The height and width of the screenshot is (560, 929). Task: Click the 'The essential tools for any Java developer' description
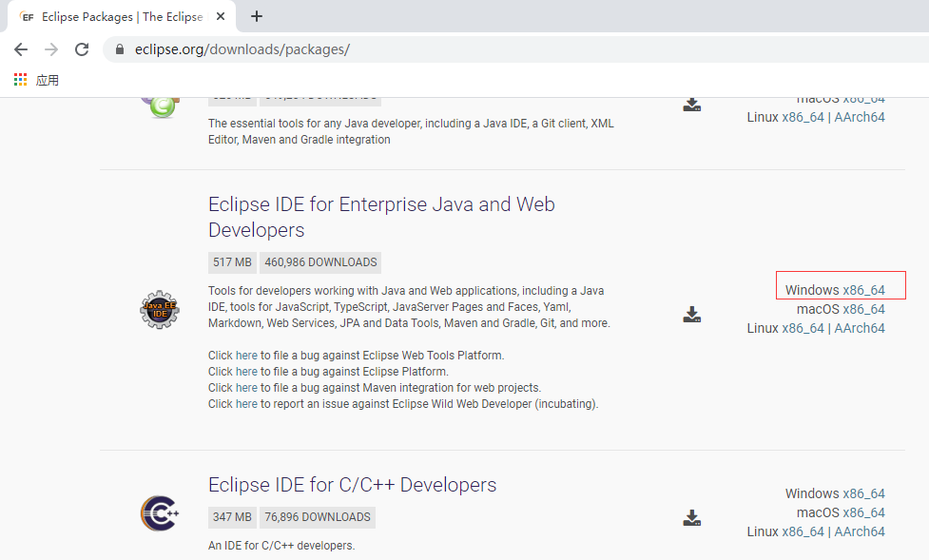pos(411,131)
